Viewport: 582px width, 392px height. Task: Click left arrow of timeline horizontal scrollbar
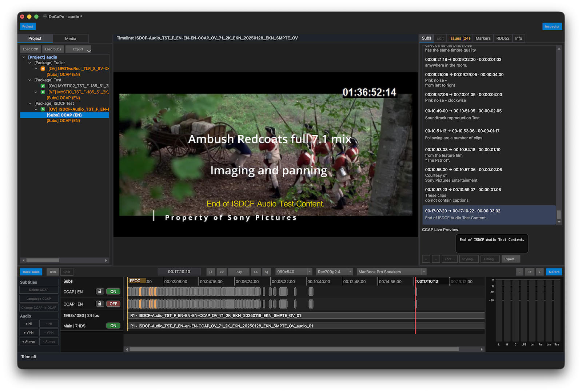click(127, 349)
